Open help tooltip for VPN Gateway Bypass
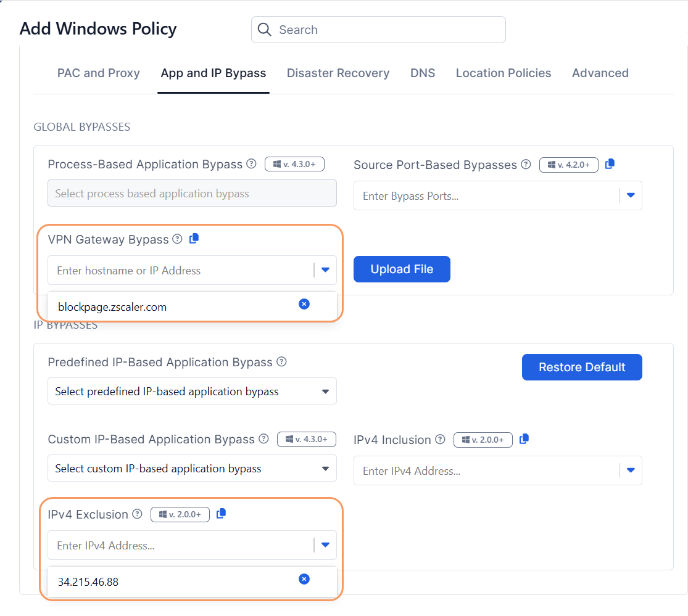Screen dimensions: 688x616 click(x=177, y=239)
